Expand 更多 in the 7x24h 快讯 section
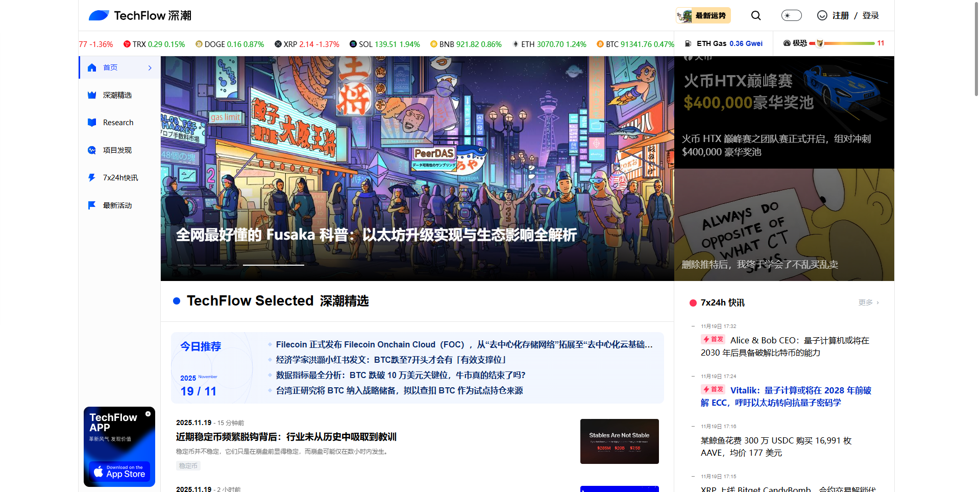The image size is (980, 492). tap(868, 302)
